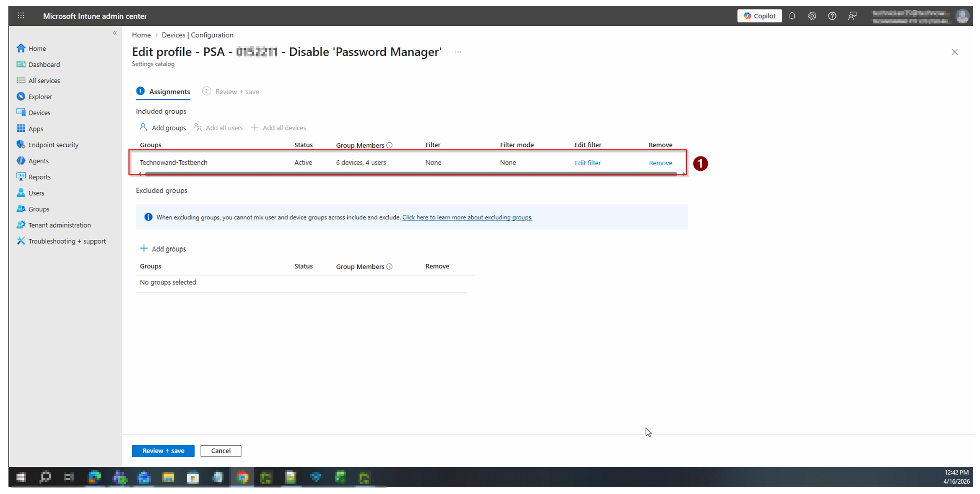Click the '6 devices, 4 users' cell
Screen dimensions: 980x494
pos(361,163)
